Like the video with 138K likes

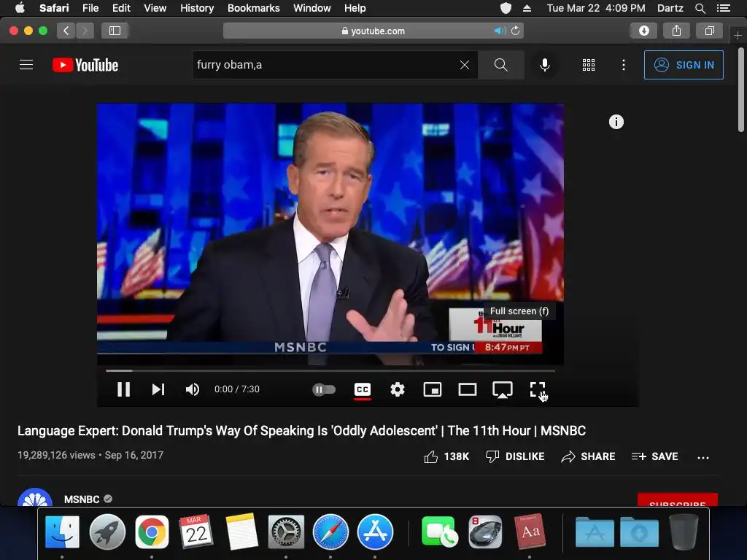point(446,456)
